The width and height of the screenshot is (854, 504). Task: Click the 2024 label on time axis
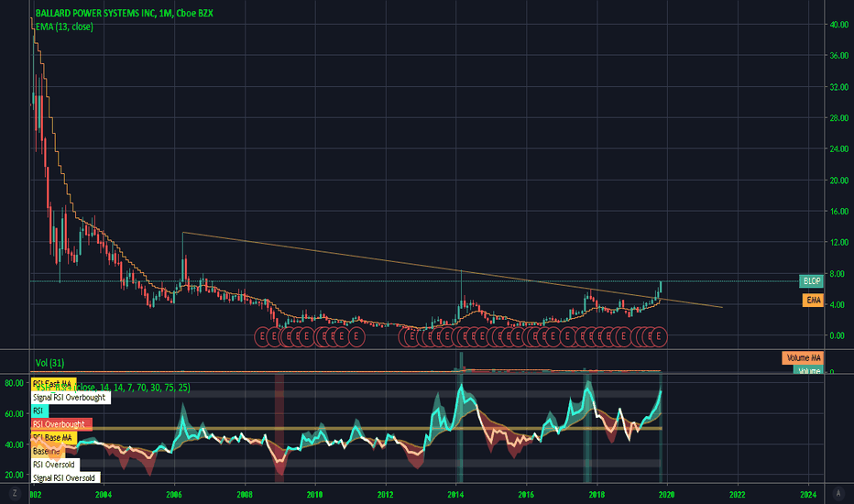coord(808,495)
